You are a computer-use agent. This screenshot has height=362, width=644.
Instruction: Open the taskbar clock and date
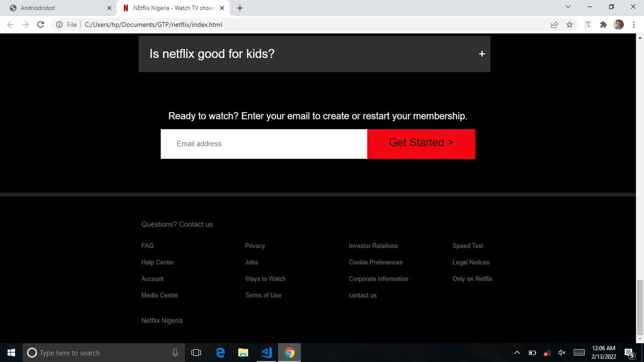tap(604, 352)
